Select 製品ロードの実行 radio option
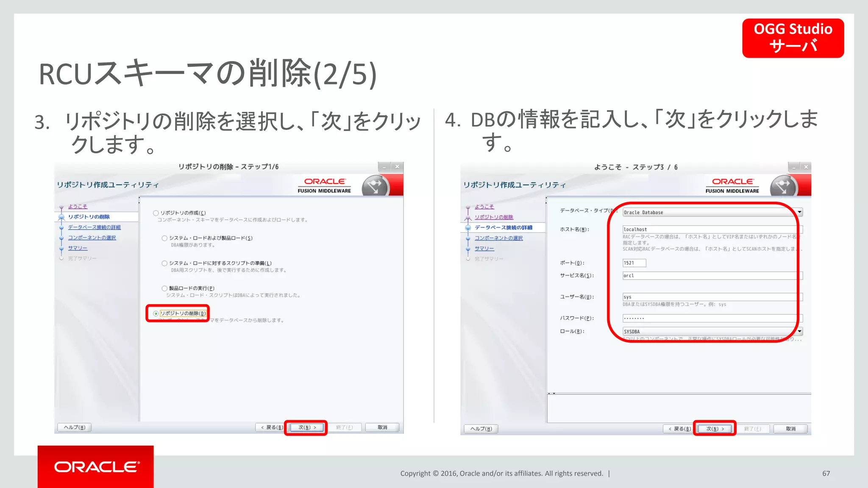Image resolution: width=868 pixels, height=488 pixels. [x=164, y=288]
